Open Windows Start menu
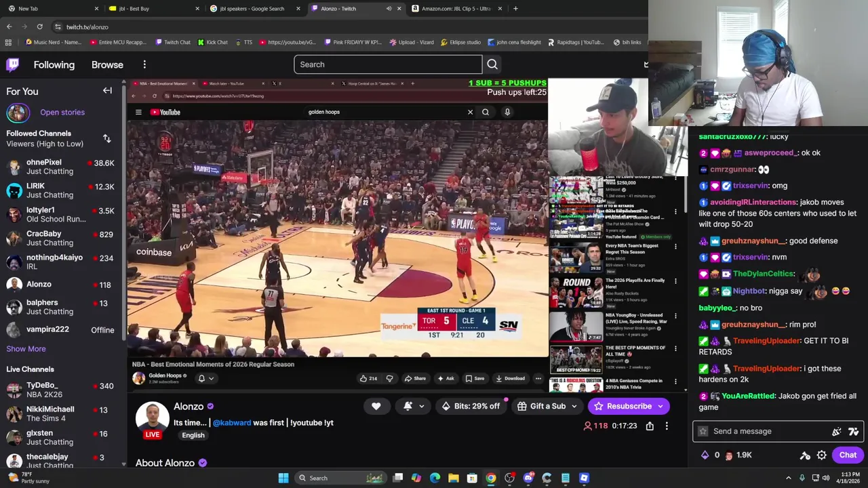Screen dimensions: 868x488 pyautogui.click(x=283, y=478)
